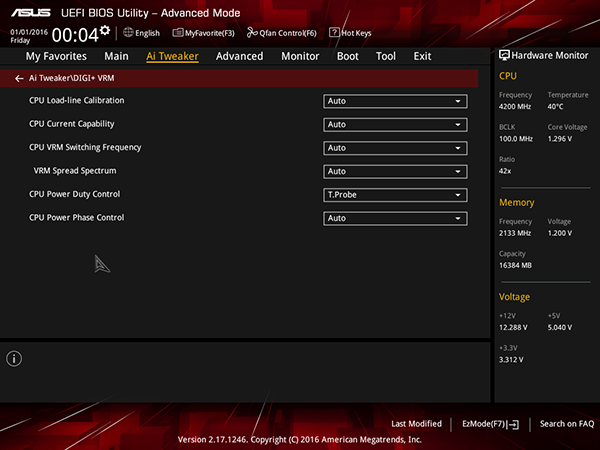Click the 00:04 clock display
Screen dimensions: 600x450
(x=75, y=36)
